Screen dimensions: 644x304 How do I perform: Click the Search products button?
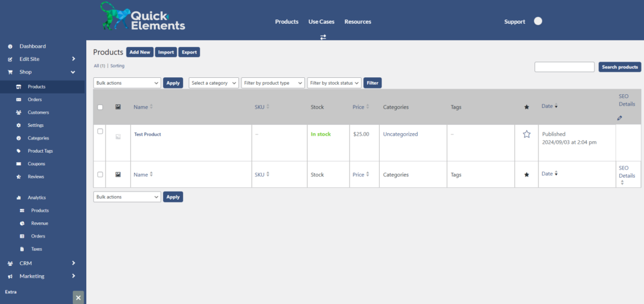[619, 67]
